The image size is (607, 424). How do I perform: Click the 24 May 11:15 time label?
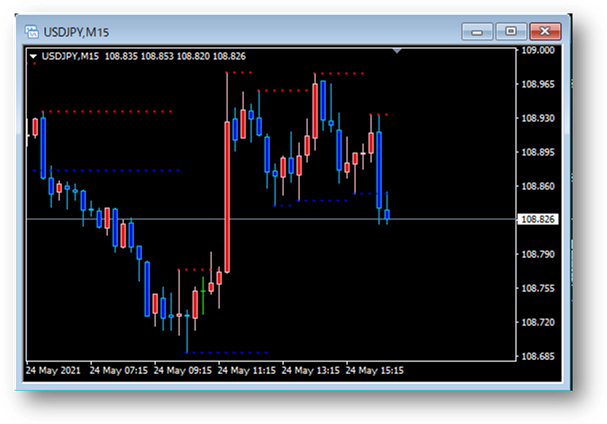(x=247, y=371)
